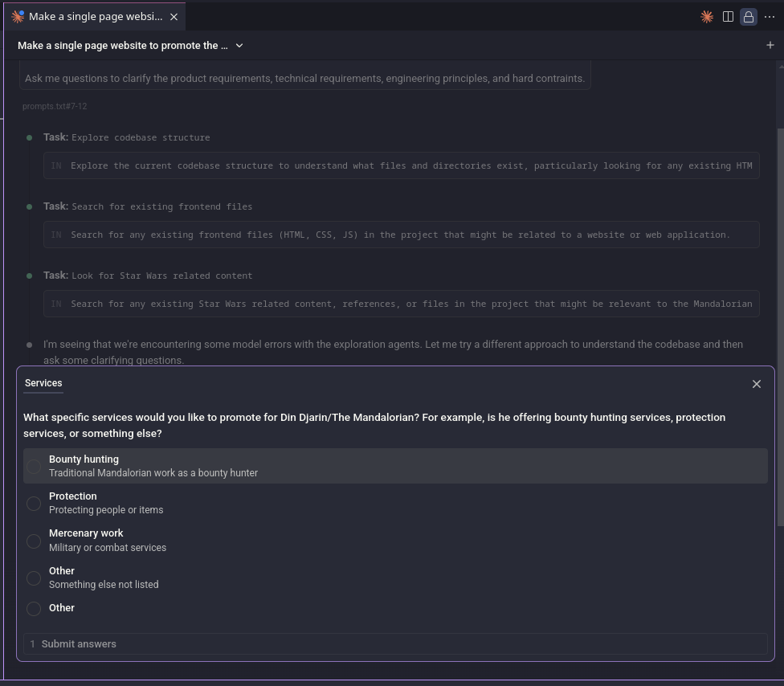Toggle the split editor layout icon
784x686 pixels.
coord(728,16)
